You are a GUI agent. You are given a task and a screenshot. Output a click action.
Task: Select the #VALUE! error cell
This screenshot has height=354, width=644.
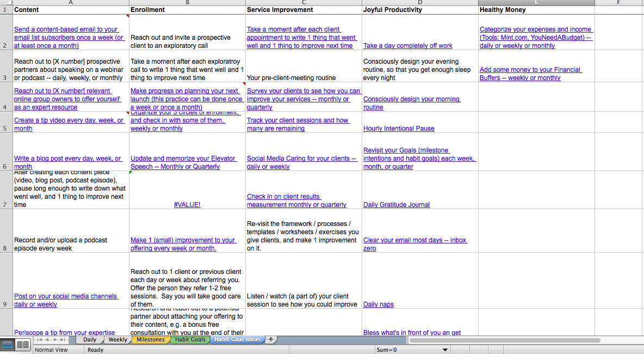click(187, 205)
